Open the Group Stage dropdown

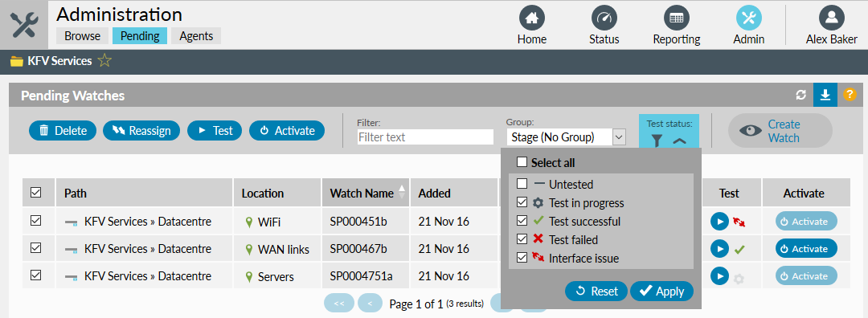coord(566,137)
